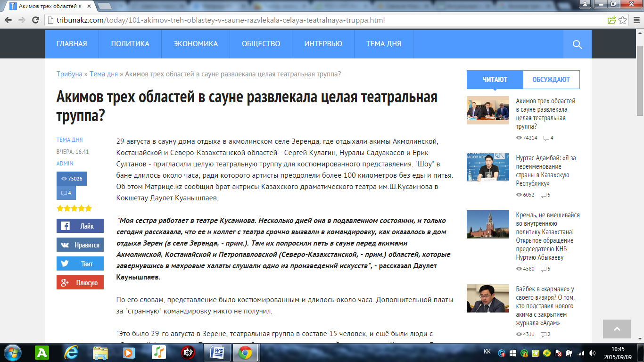Click the Трибуна breadcrumb link

[x=69, y=74]
